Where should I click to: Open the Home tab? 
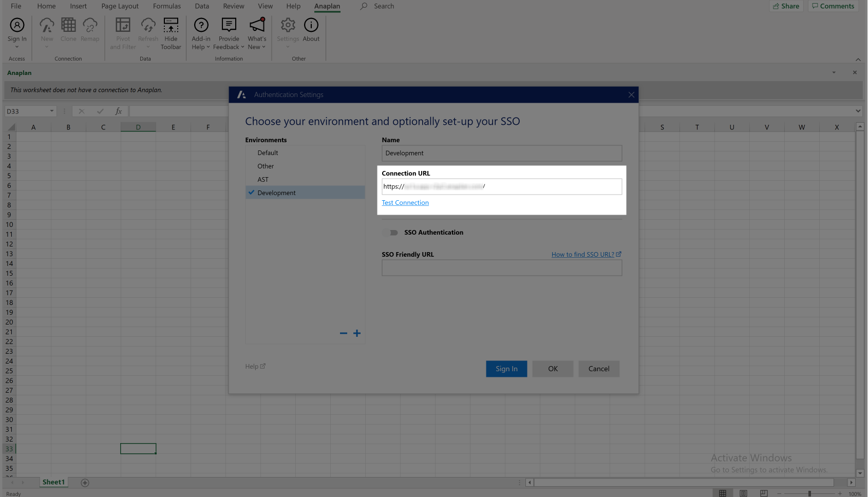(46, 6)
